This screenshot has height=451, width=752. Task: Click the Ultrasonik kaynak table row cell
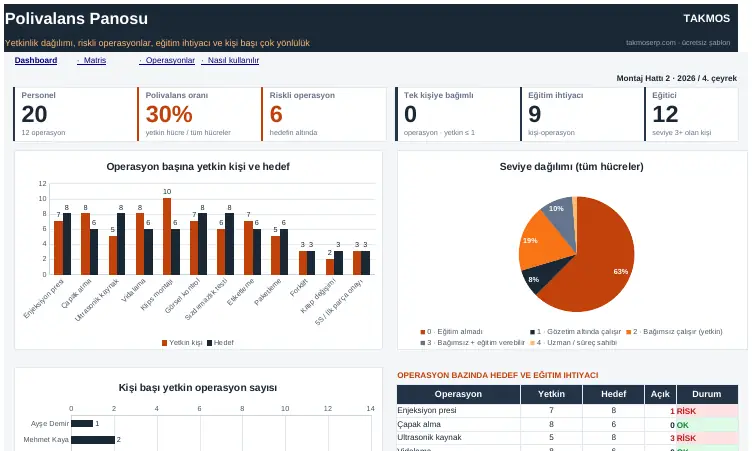click(458, 438)
